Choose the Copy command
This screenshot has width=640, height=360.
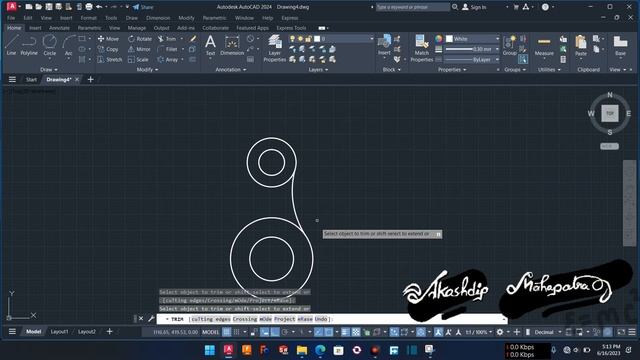[x=108, y=49]
